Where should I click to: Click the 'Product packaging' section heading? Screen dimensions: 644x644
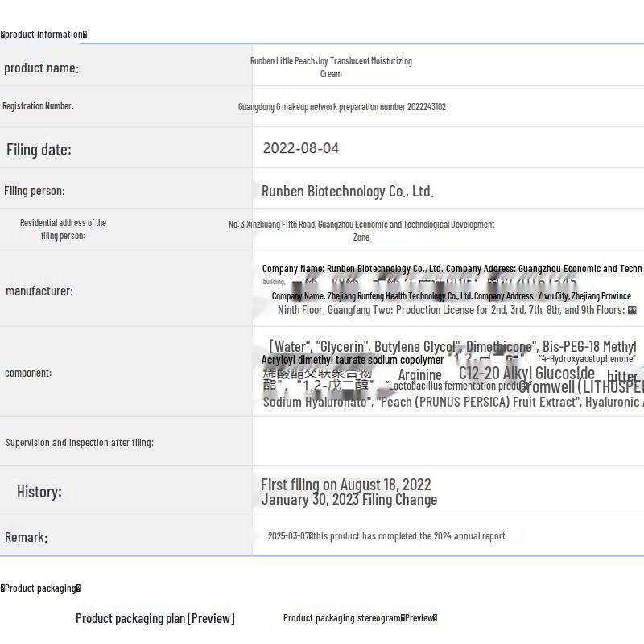click(40, 588)
